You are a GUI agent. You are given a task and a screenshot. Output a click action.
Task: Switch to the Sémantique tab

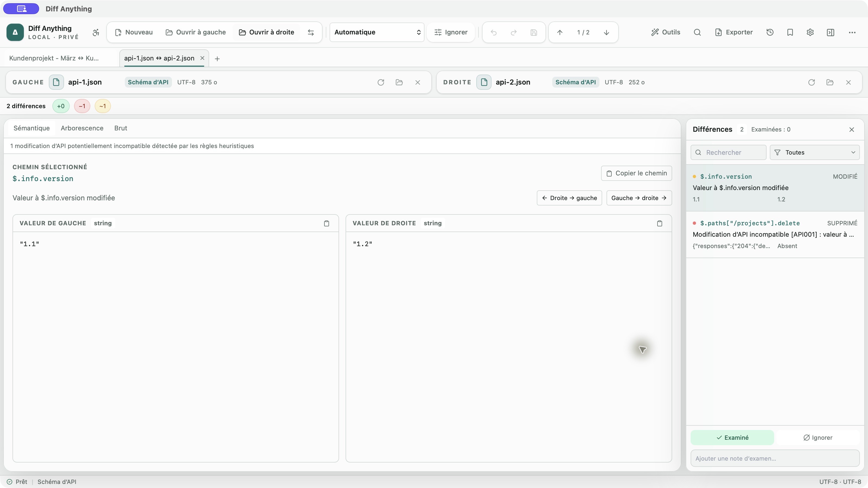(32, 128)
